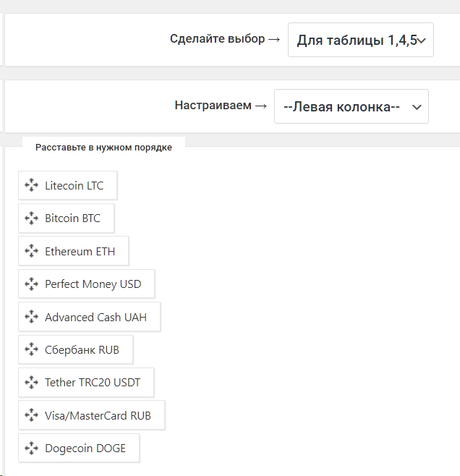Click the move icon for Dogecoin DOGE
460x476 pixels.
[31, 448]
